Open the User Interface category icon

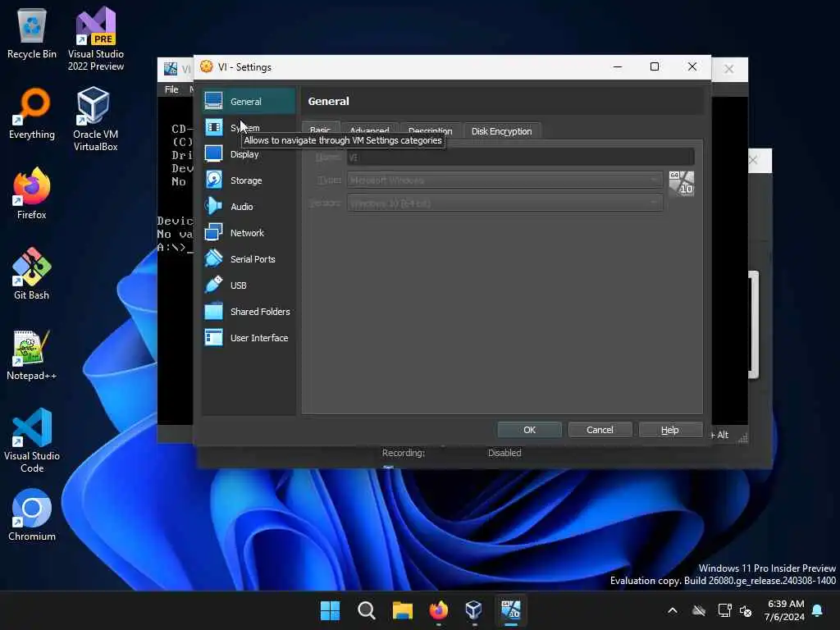pos(214,337)
